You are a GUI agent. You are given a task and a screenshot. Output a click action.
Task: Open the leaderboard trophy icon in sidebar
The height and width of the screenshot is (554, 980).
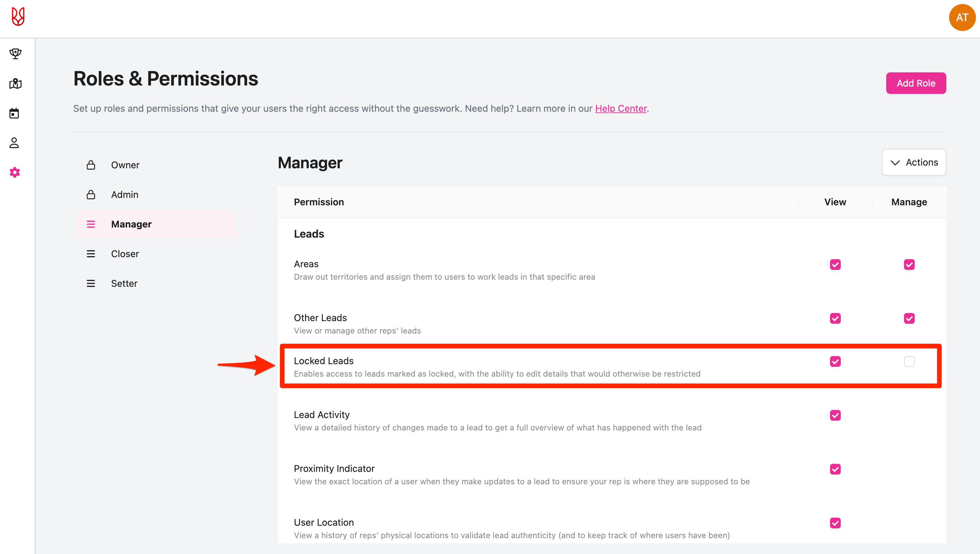point(15,54)
